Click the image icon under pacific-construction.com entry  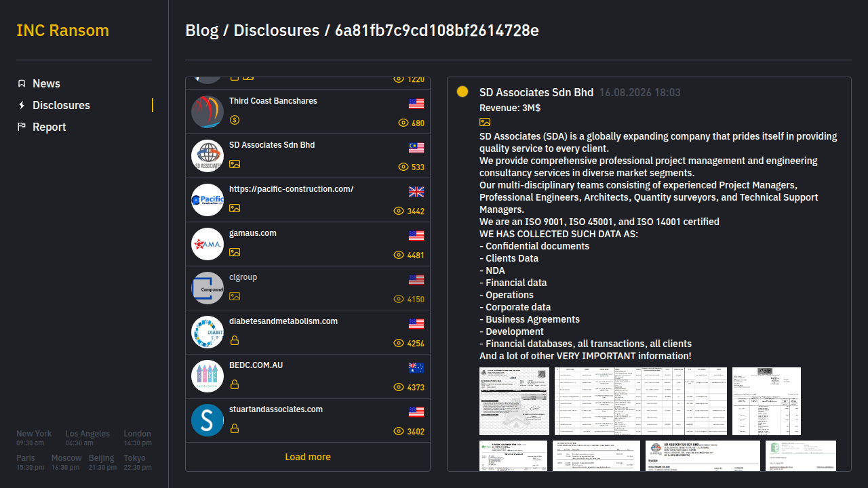235,208
